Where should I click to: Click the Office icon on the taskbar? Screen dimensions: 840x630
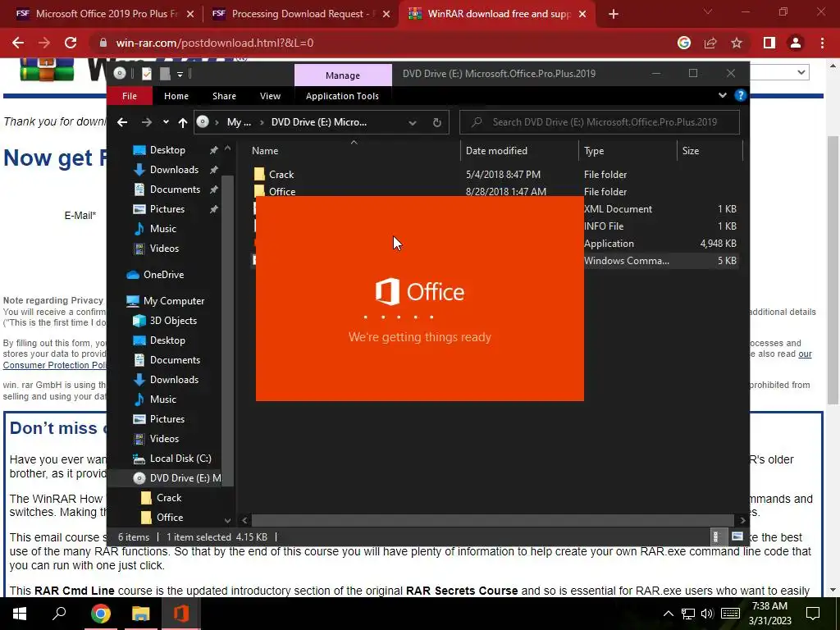tap(181, 614)
